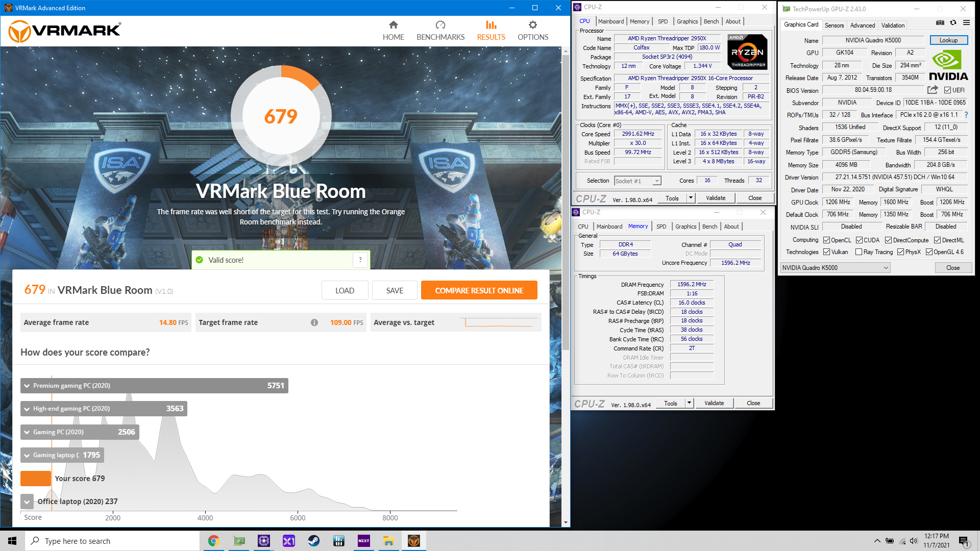The width and height of the screenshot is (980, 551).
Task: Click the BIOS version share/export icon
Action: tap(933, 90)
